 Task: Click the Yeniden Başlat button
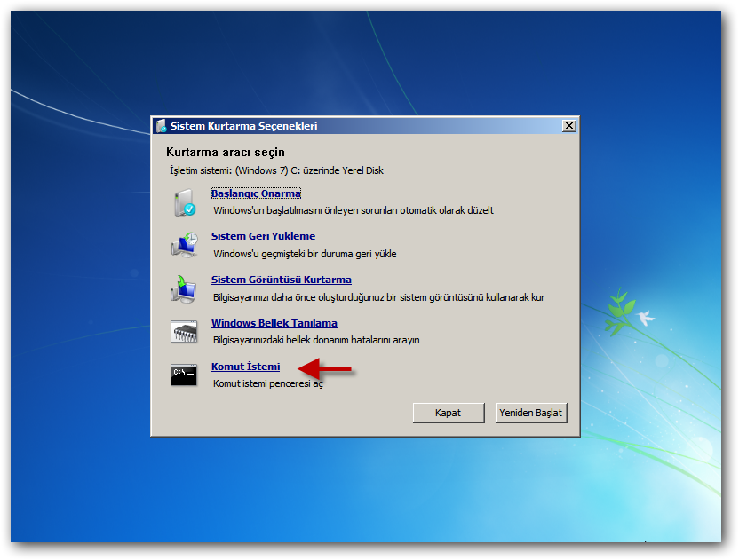pos(530,413)
